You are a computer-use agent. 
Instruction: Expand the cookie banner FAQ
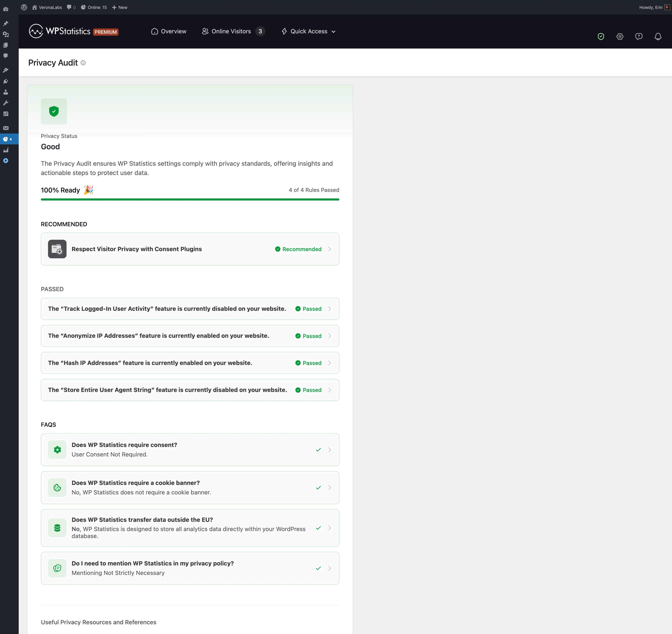pyautogui.click(x=190, y=488)
